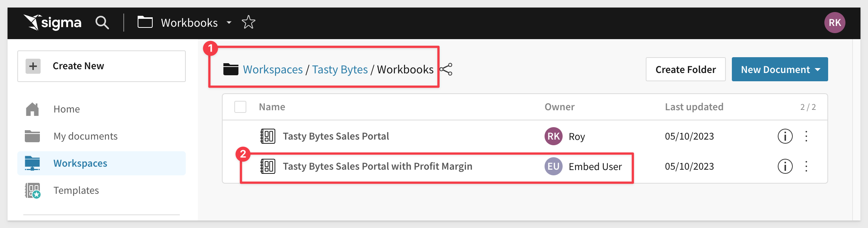Open info for Sales Portal with Profit Margin
This screenshot has height=228, width=868.
(x=785, y=166)
